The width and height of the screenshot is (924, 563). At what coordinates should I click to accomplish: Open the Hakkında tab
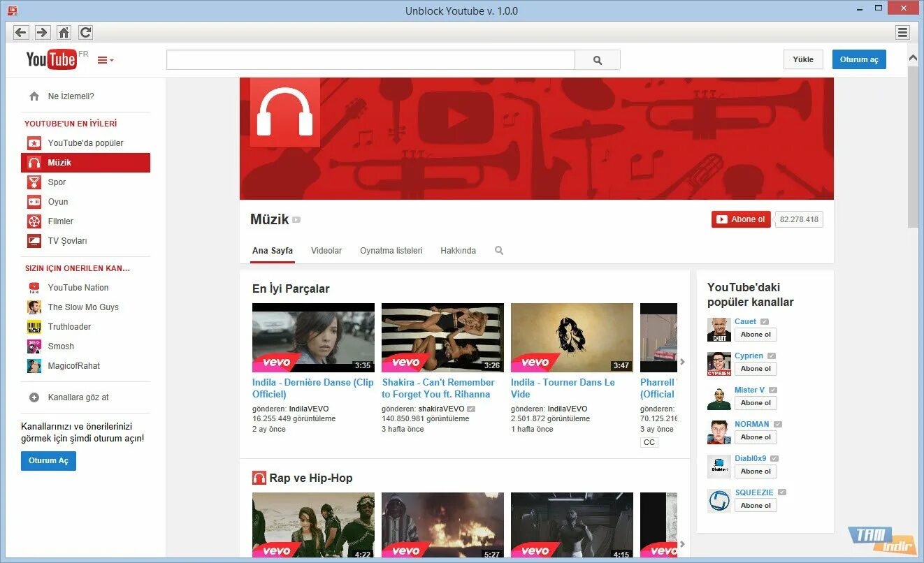(458, 251)
